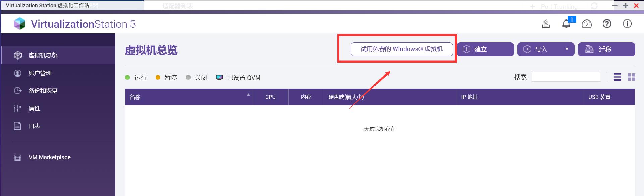Click the 建立 create button
The height and width of the screenshot is (196, 644).
[485, 49]
